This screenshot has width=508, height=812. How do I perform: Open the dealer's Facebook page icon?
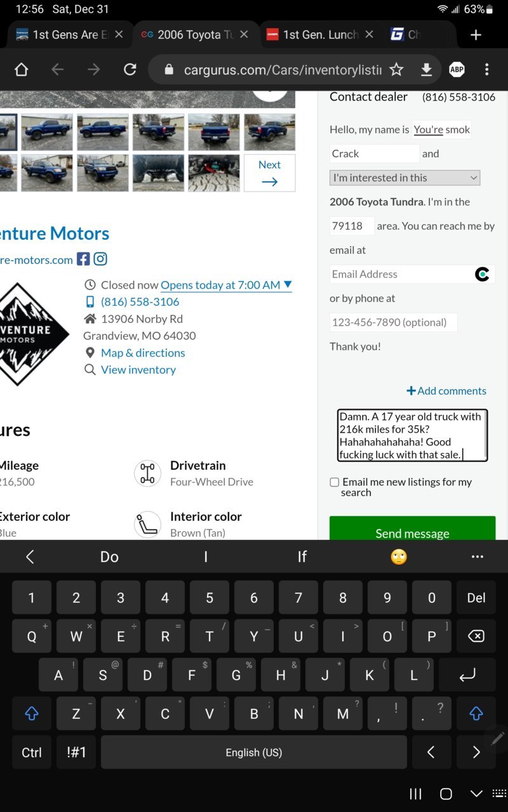tap(83, 259)
